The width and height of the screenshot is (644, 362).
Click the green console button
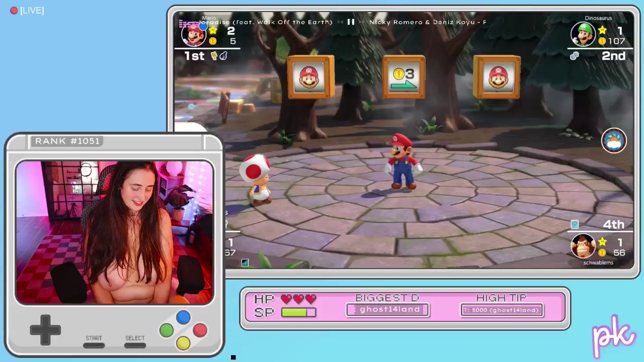point(166,330)
